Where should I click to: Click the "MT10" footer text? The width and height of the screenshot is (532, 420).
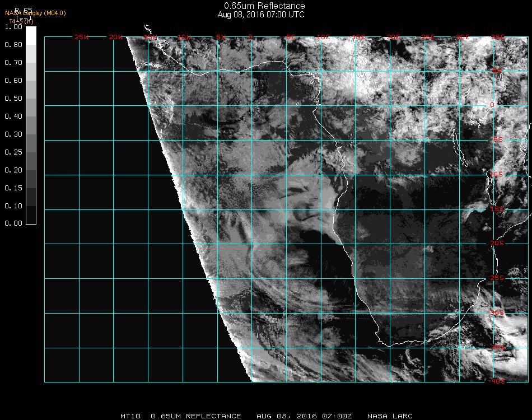[130, 416]
